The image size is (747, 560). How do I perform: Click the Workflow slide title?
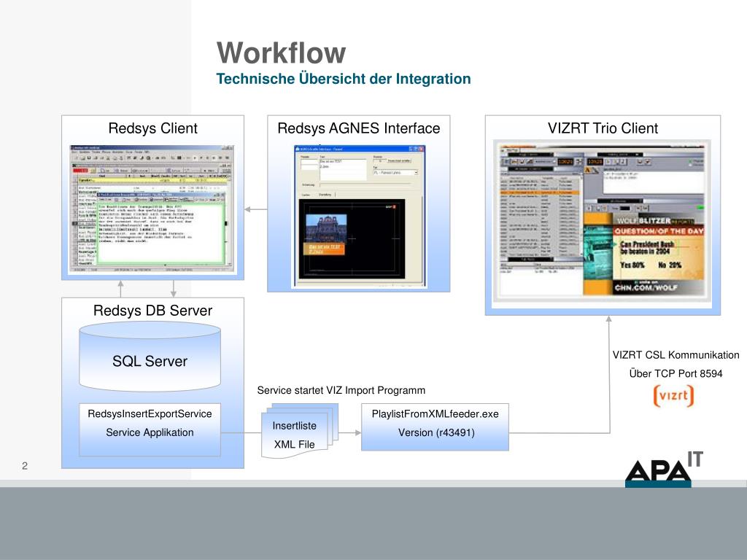281,53
